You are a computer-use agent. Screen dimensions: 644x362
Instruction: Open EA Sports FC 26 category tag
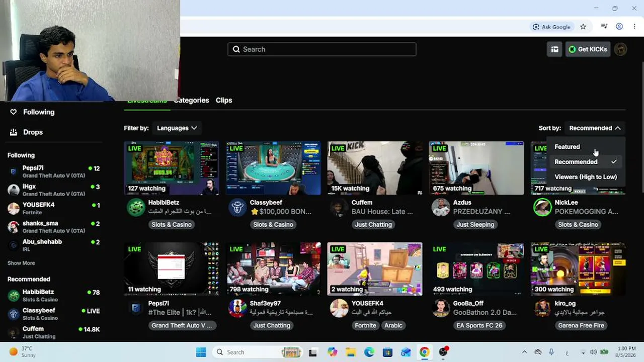pyautogui.click(x=479, y=325)
